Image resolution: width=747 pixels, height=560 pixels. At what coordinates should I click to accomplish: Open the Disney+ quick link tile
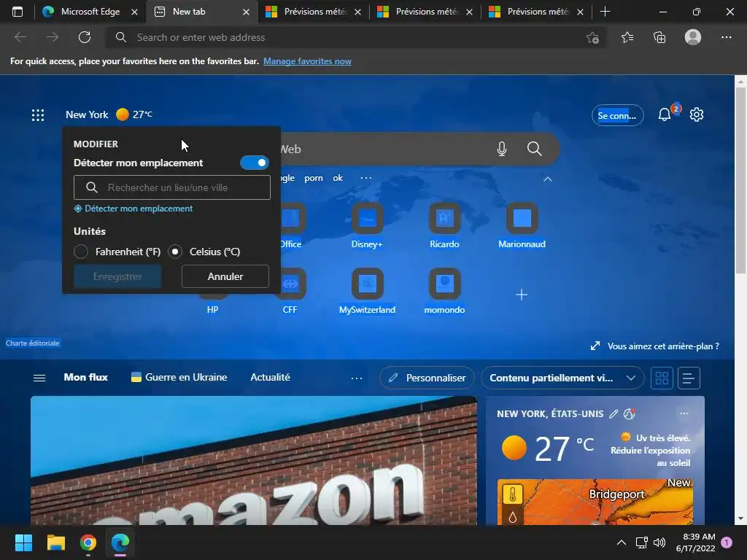coord(367,226)
